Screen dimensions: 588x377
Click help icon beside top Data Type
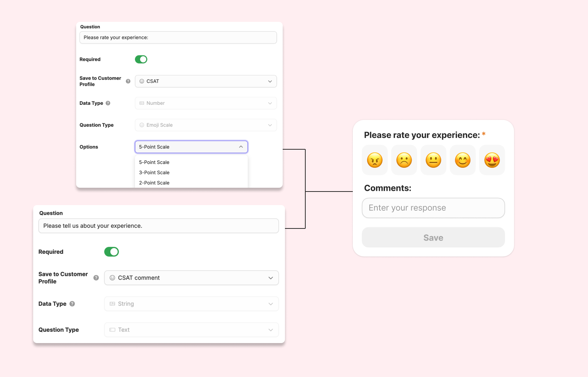[108, 103]
